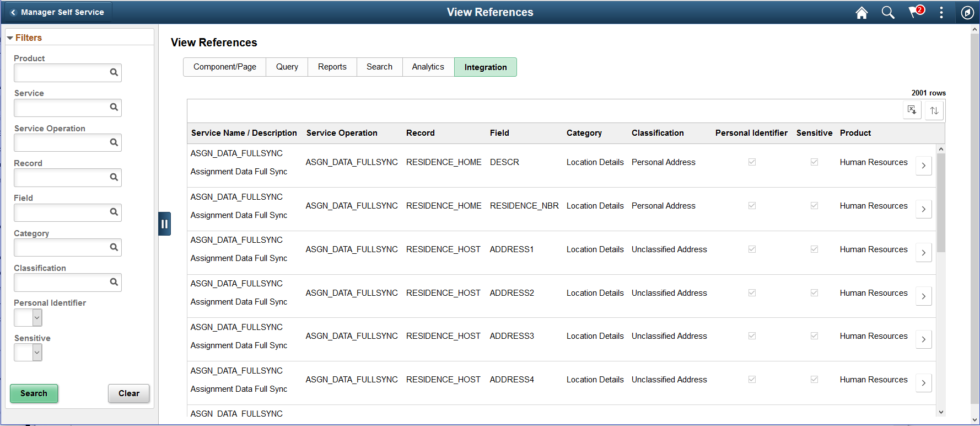Open the Sensitive filter dropdown

(28, 352)
